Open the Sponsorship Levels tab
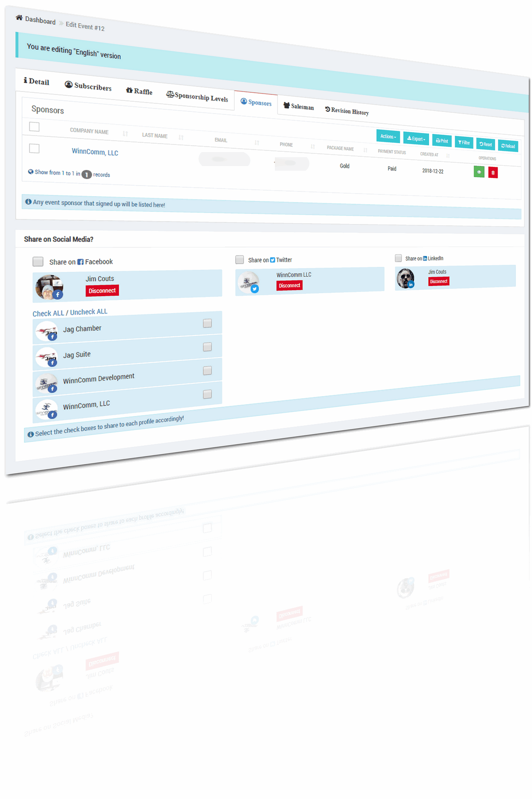 coord(197,97)
